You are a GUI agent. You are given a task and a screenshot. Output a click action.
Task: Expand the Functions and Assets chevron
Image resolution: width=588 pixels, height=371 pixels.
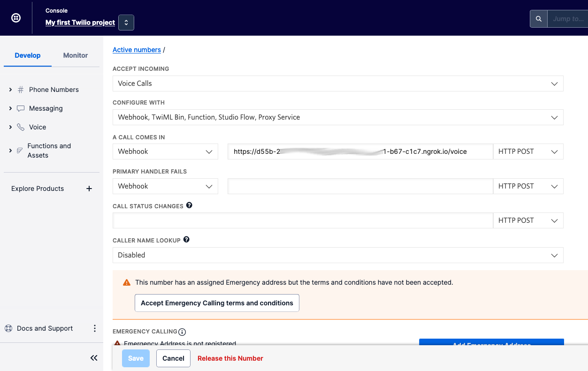tap(10, 151)
